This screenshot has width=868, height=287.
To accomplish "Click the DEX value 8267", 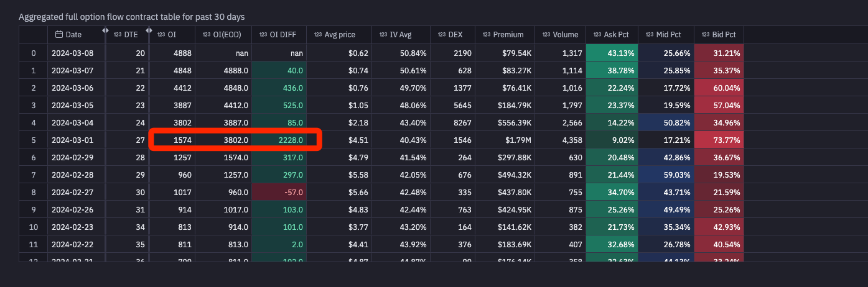I will (453, 123).
